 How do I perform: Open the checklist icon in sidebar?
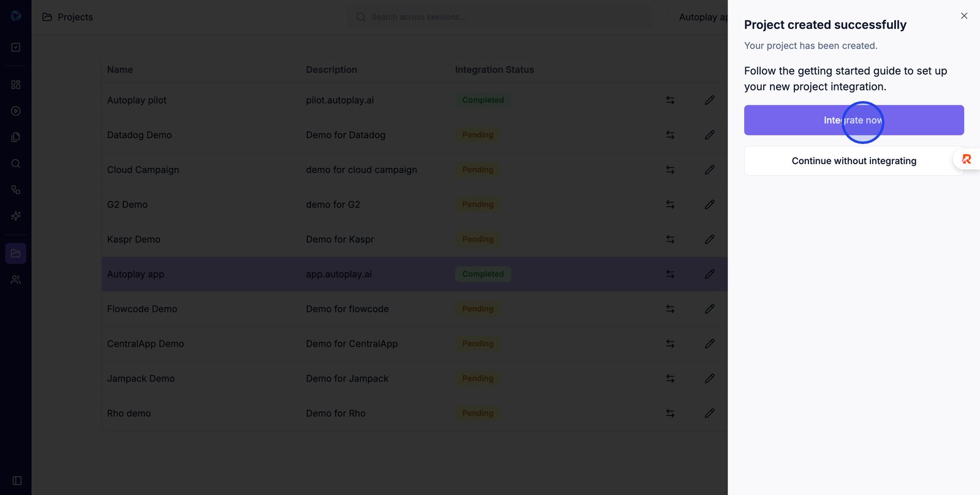[x=16, y=47]
